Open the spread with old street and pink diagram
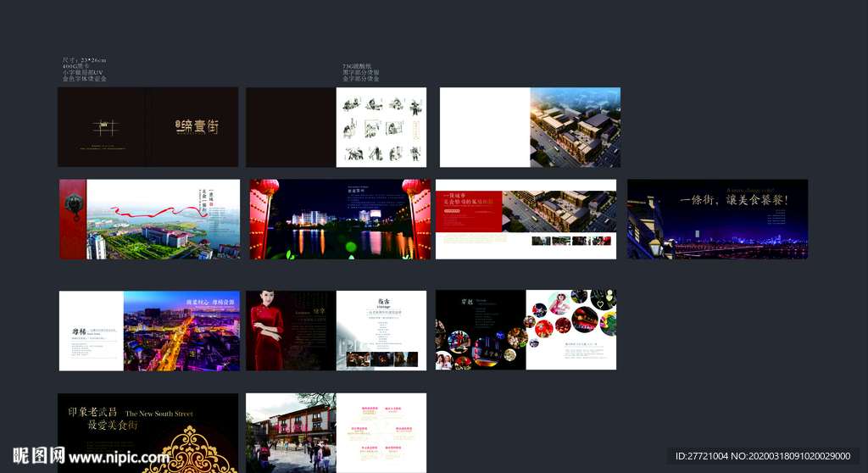The image size is (868, 473). (336, 433)
